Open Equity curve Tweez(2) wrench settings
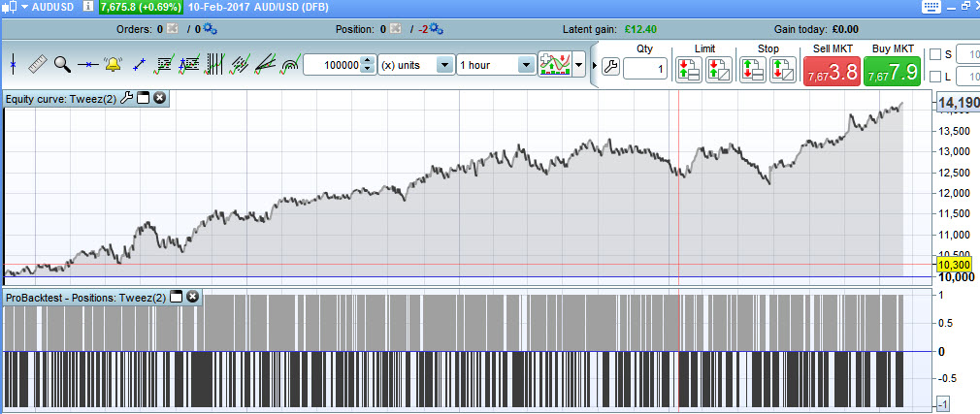The height and width of the screenshot is (414, 980). tap(126, 98)
